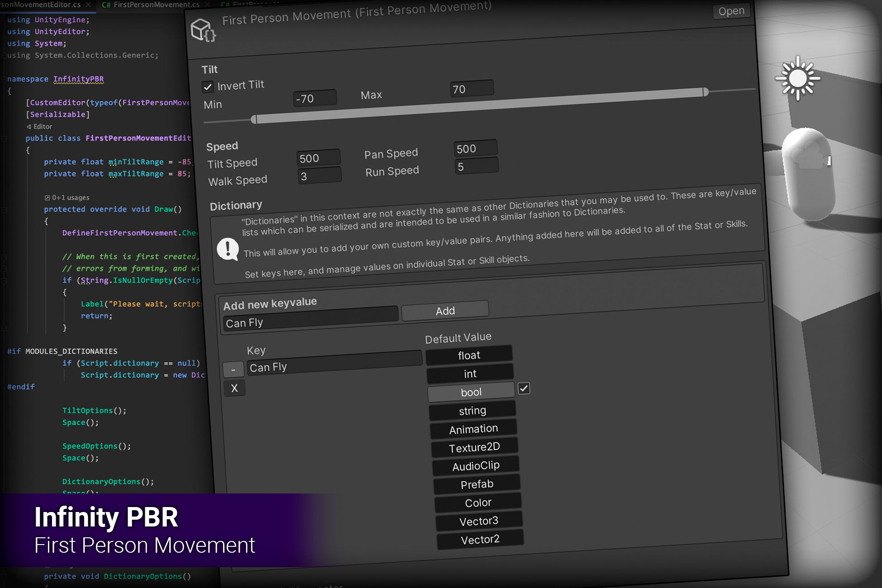Click the Walk Speed input field
This screenshot has height=588, width=882.
pos(319,176)
